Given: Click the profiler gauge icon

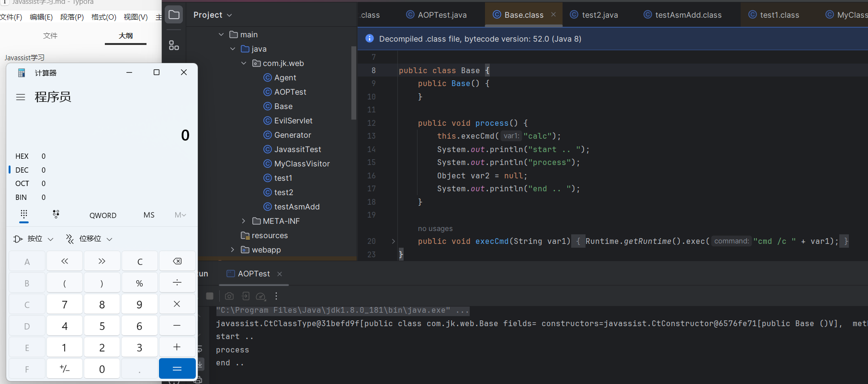Looking at the screenshot, I should coord(261,296).
